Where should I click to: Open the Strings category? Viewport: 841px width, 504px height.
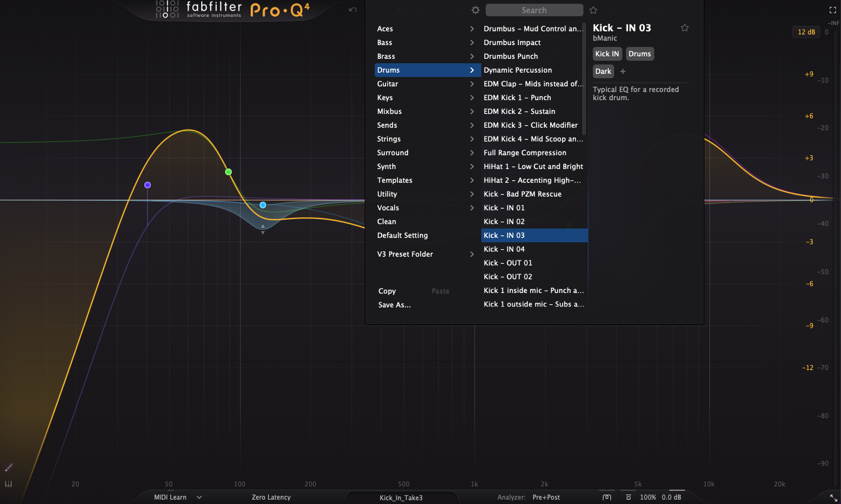pos(428,139)
